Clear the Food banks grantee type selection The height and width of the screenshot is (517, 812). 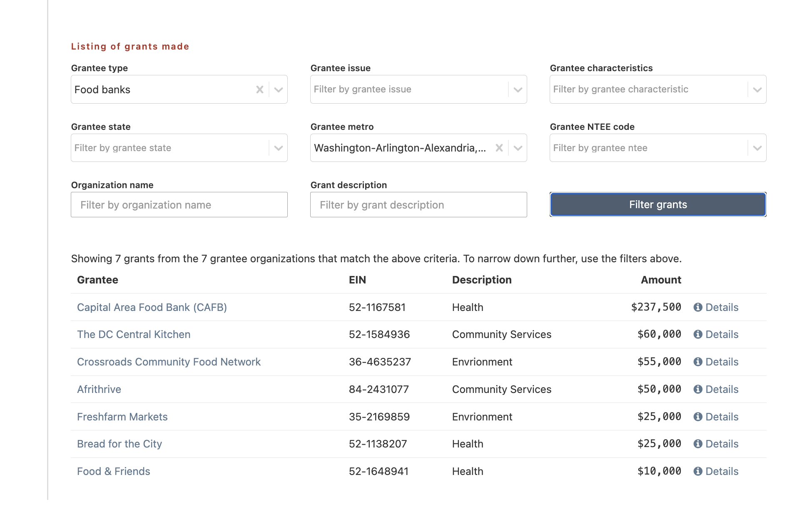coord(260,89)
